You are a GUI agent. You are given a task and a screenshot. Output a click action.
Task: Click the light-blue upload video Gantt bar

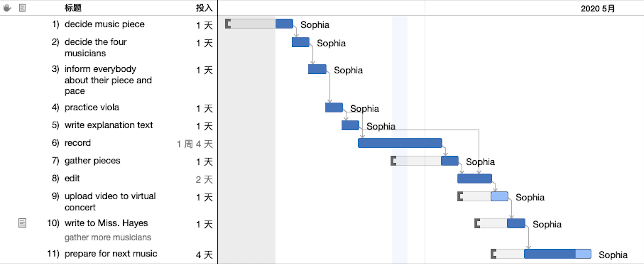point(499,196)
